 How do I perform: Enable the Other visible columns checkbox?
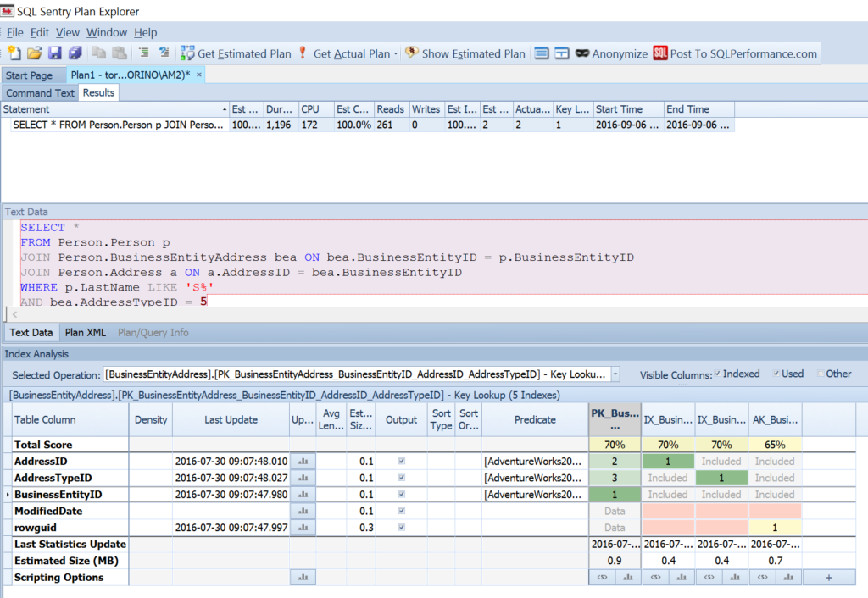(821, 374)
